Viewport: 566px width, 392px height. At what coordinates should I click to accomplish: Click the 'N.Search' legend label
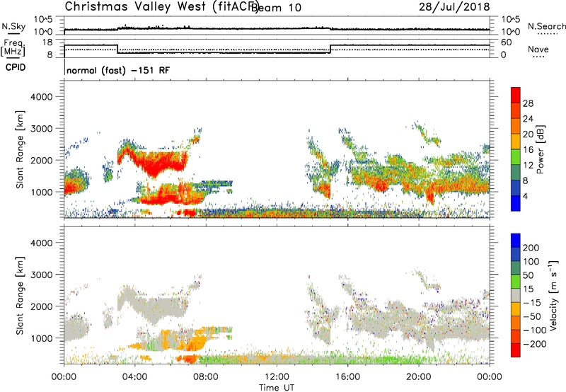[546, 26]
